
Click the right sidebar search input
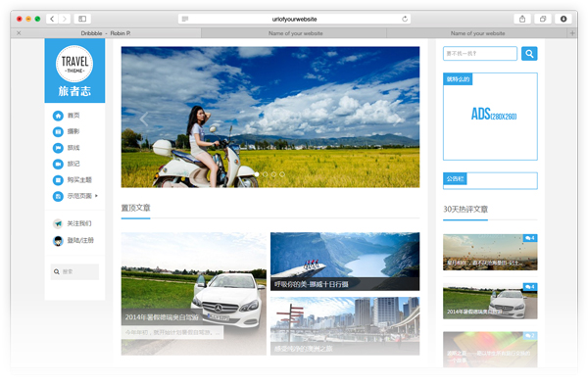pos(480,54)
